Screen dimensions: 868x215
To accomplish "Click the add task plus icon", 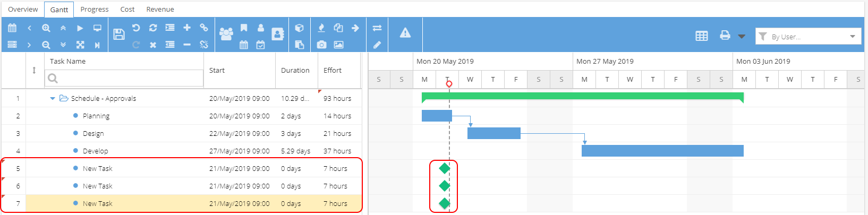I will (x=187, y=28).
